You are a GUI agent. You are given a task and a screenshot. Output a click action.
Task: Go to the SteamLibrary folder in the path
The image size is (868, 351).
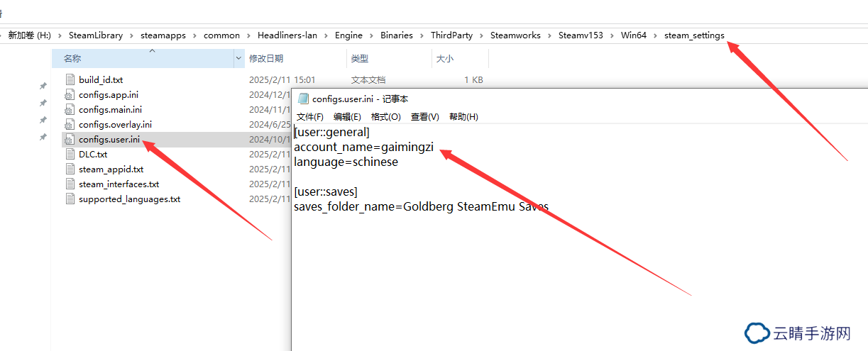point(96,35)
